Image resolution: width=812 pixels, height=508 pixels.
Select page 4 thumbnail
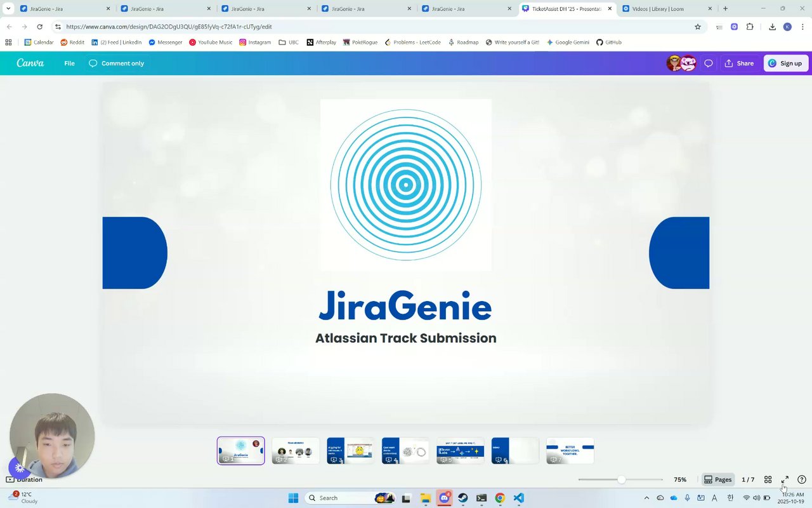[x=405, y=451]
